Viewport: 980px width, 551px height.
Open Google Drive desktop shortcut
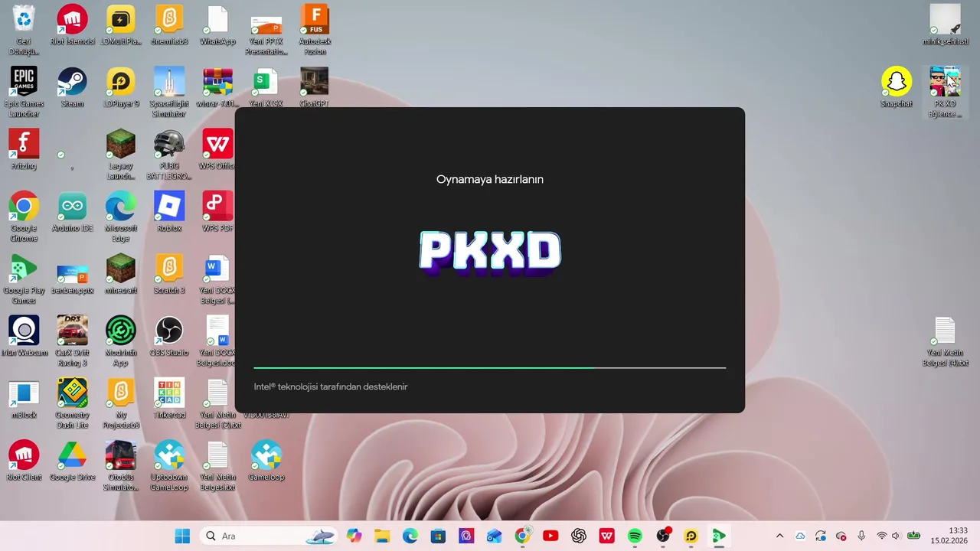tap(72, 461)
